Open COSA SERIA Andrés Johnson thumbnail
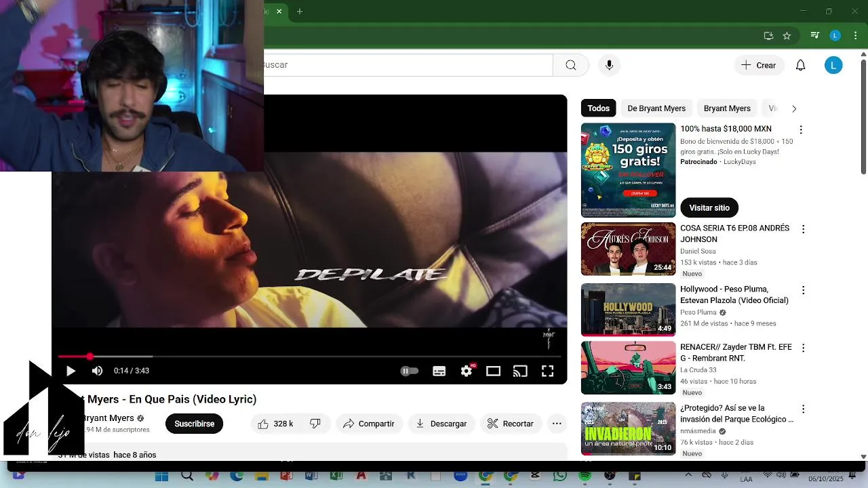This screenshot has height=488, width=868. pos(629,249)
